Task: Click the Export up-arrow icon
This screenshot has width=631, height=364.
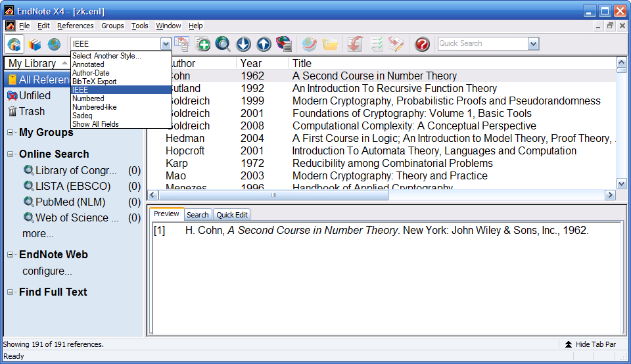Action: [264, 44]
